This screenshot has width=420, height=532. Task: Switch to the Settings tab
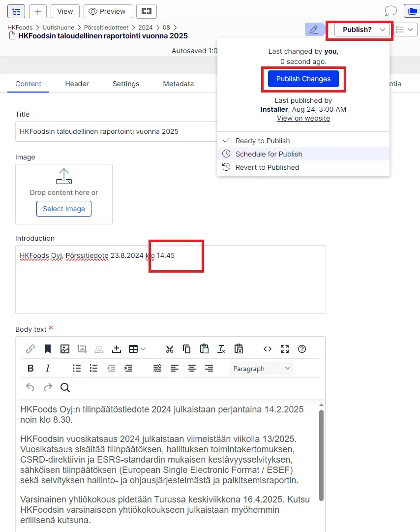(x=126, y=84)
